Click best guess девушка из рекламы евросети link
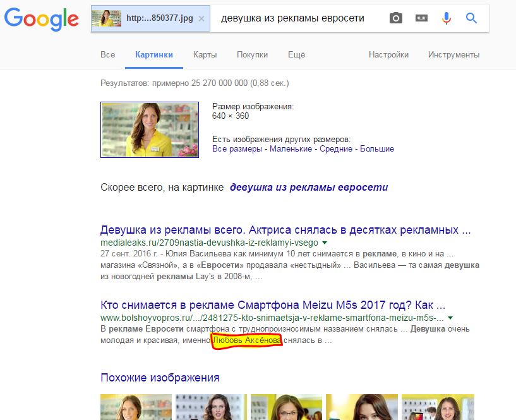This screenshot has height=420, width=516. [x=309, y=188]
